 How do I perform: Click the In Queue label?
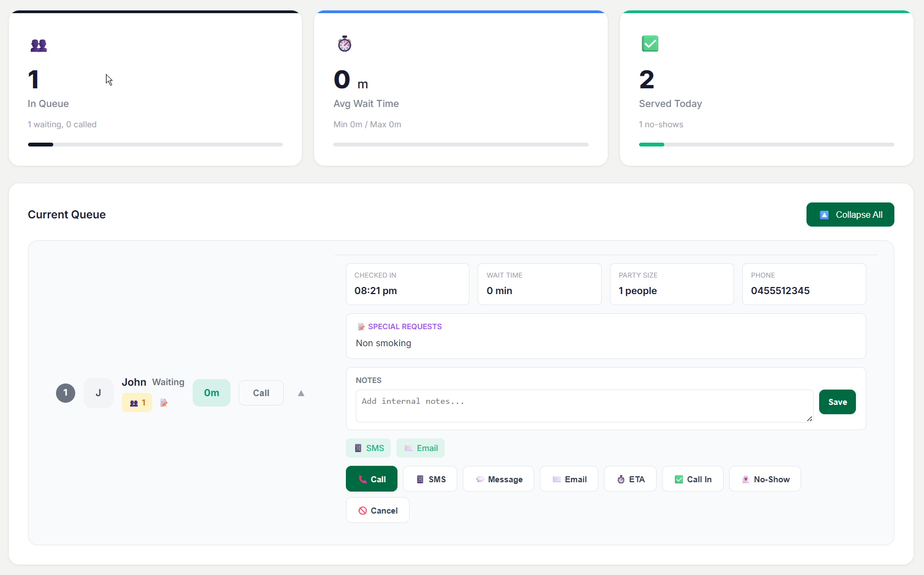click(x=48, y=104)
